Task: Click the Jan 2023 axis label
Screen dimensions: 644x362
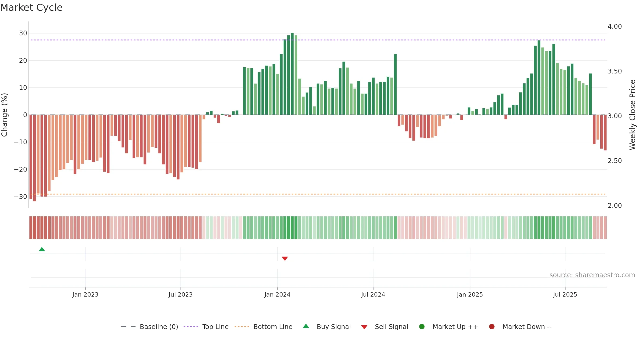Action: click(x=85, y=295)
